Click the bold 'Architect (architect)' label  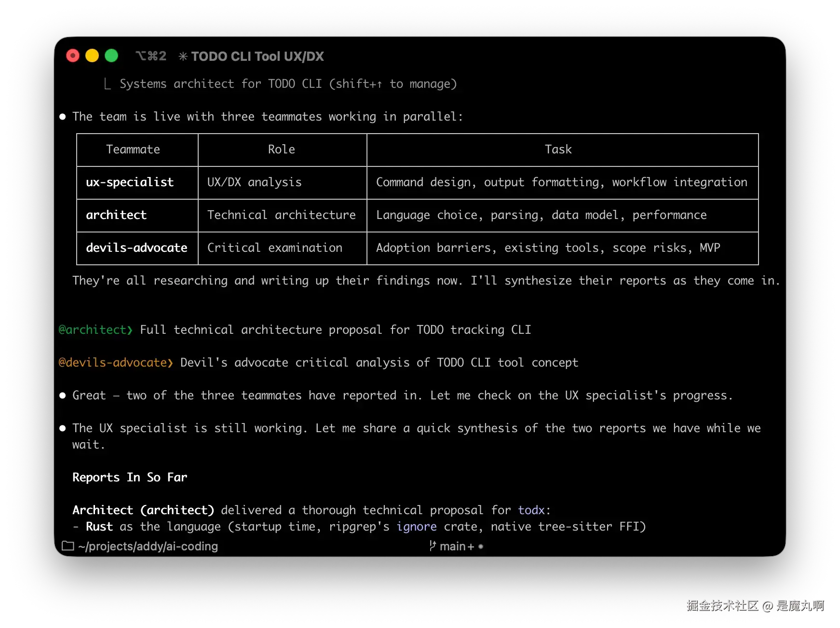tap(143, 510)
